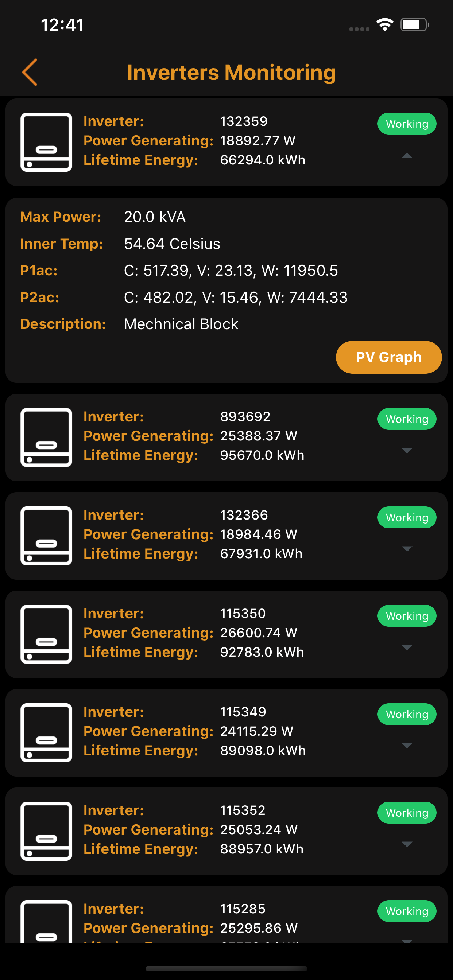Tap device icon for inverter 132366

(x=46, y=536)
